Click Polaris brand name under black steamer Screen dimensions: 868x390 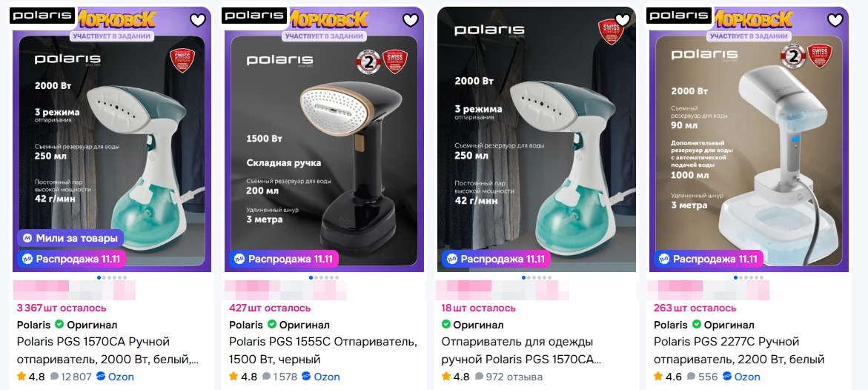coord(246,325)
